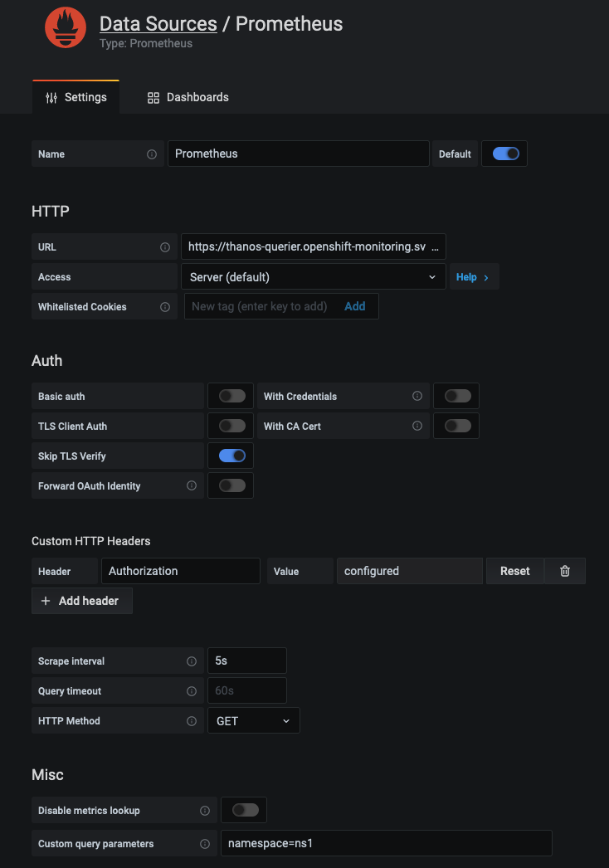Click the Query timeout input field
Screen dimensions: 609x868
[x=246, y=691]
